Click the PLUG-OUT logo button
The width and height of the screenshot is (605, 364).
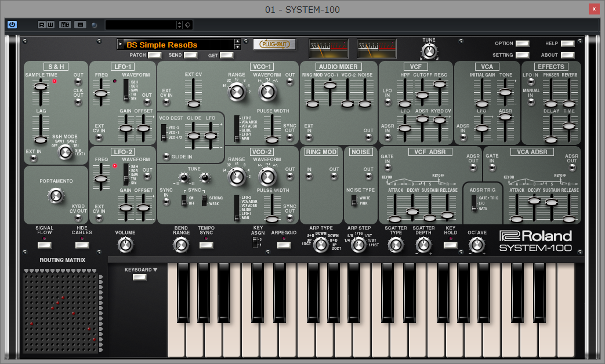[274, 44]
